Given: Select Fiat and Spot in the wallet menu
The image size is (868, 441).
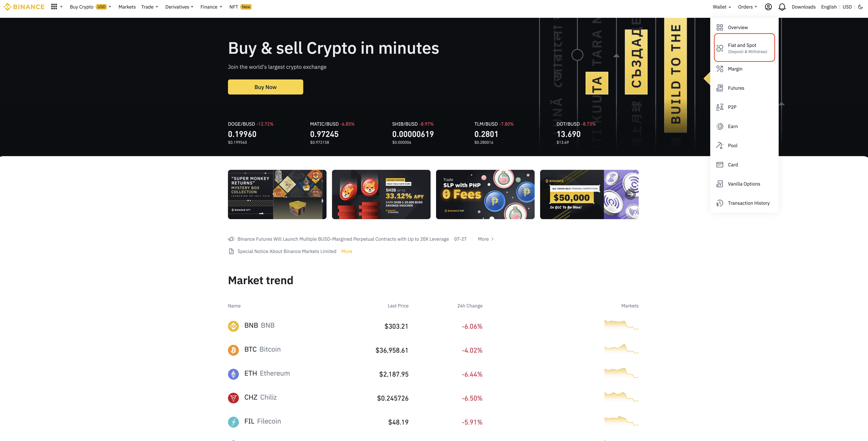Looking at the screenshot, I should click(x=742, y=48).
